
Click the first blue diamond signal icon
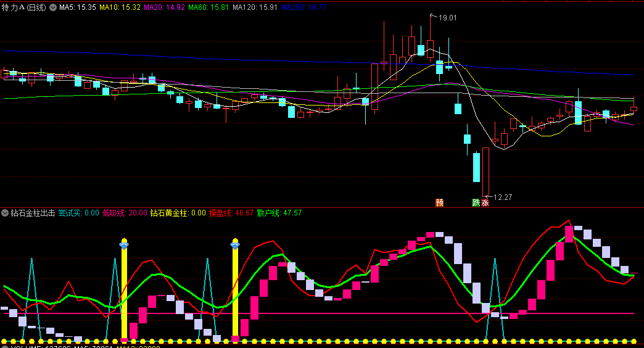pyautogui.click(x=124, y=246)
